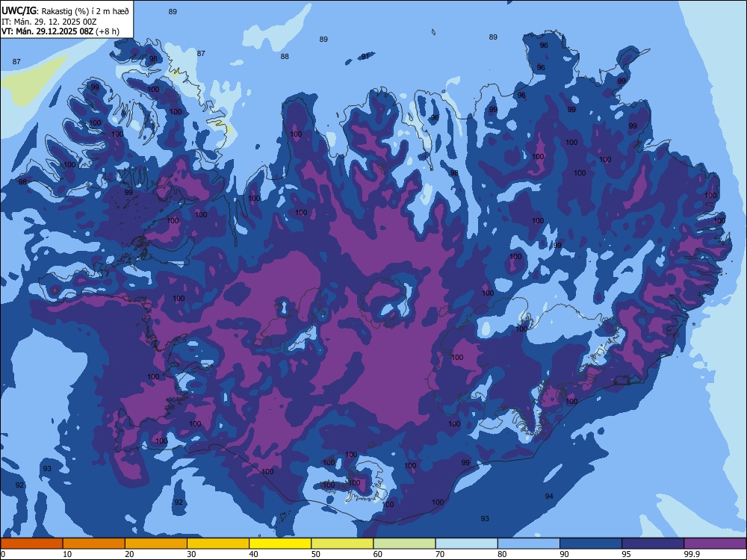Click the legend tick label '99.9'

pyautogui.click(x=692, y=554)
